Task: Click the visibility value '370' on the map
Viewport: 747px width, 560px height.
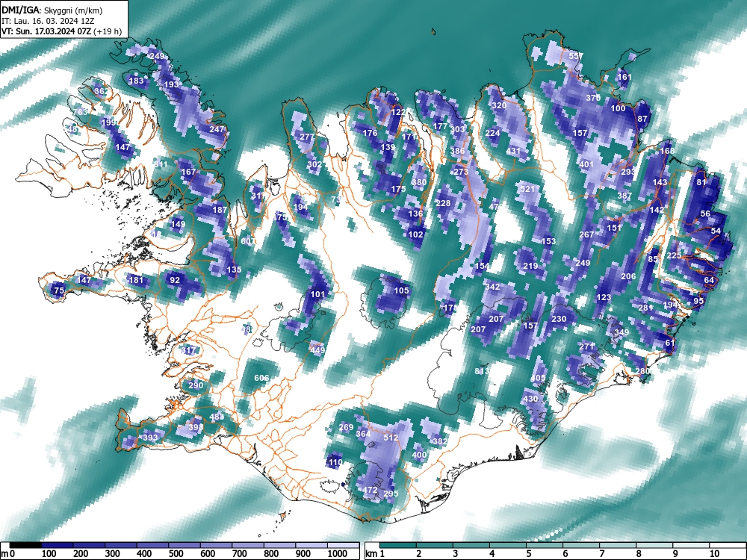Action: tap(593, 98)
